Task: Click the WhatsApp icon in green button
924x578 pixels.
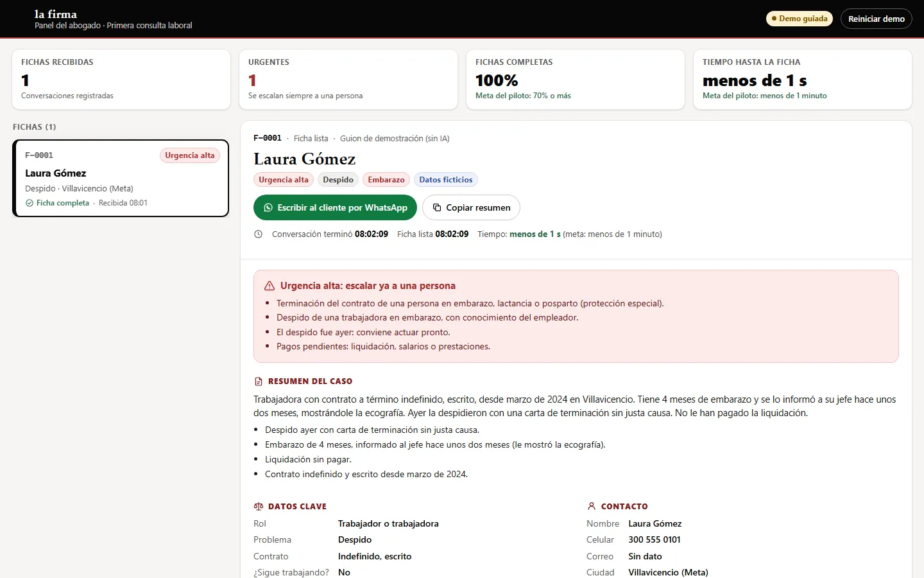Action: pyautogui.click(x=268, y=207)
